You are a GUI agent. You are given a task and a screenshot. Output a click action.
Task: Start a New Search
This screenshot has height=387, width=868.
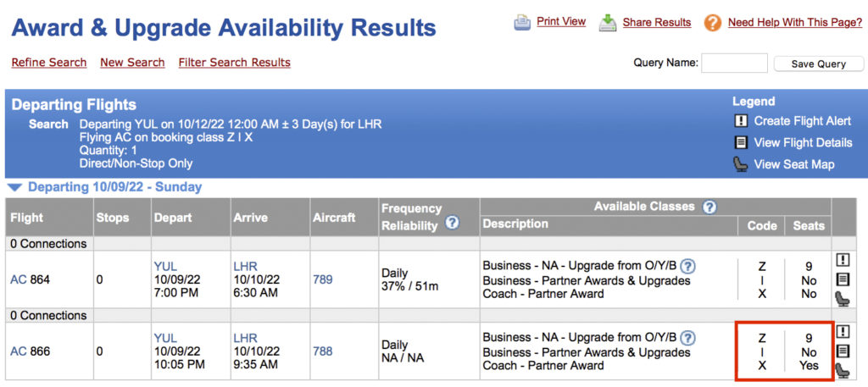point(132,63)
